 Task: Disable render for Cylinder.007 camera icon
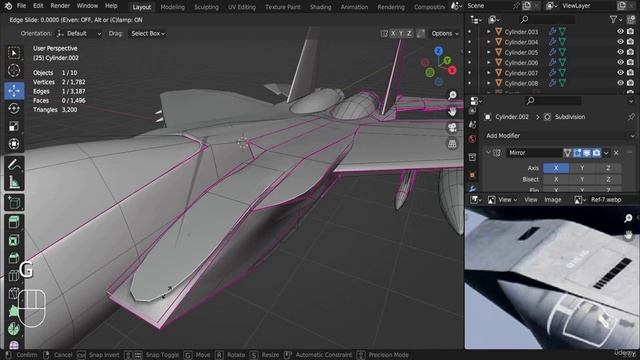[631, 73]
